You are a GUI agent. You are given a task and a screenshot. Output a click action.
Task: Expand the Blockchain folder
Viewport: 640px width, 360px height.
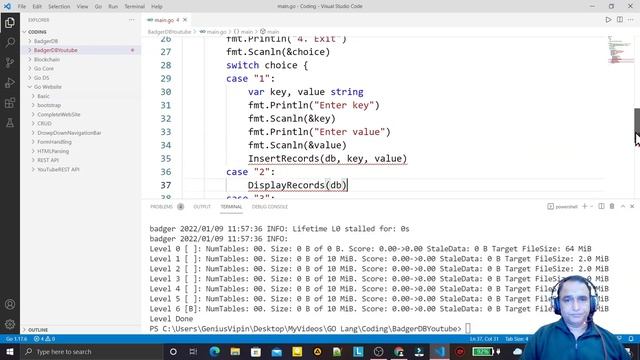47,59
